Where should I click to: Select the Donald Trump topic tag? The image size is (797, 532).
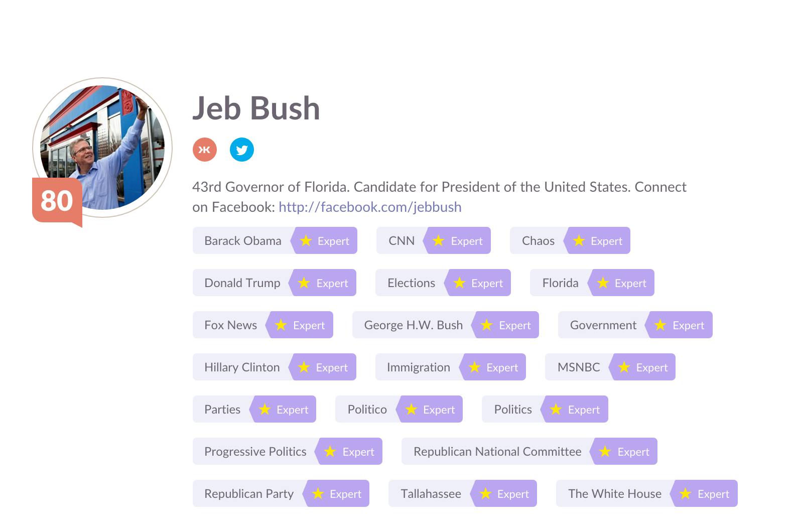pos(242,283)
